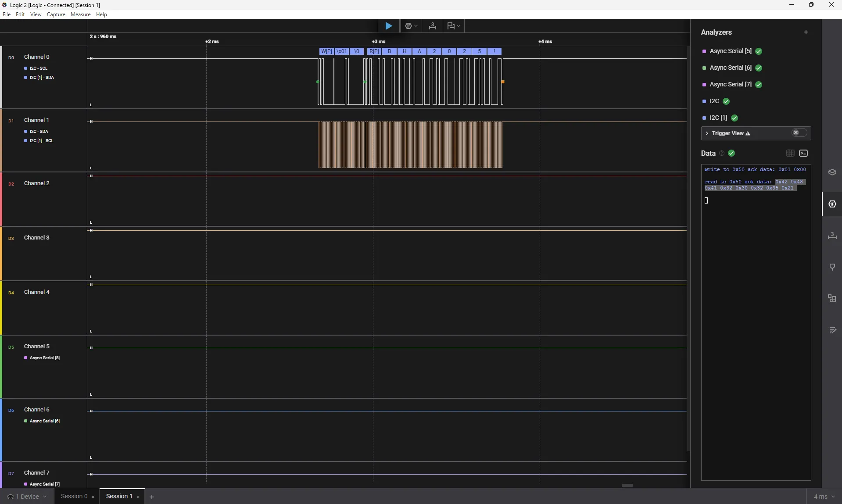Expand the Trigger View section
This screenshot has height=504, width=842.
[x=707, y=133]
